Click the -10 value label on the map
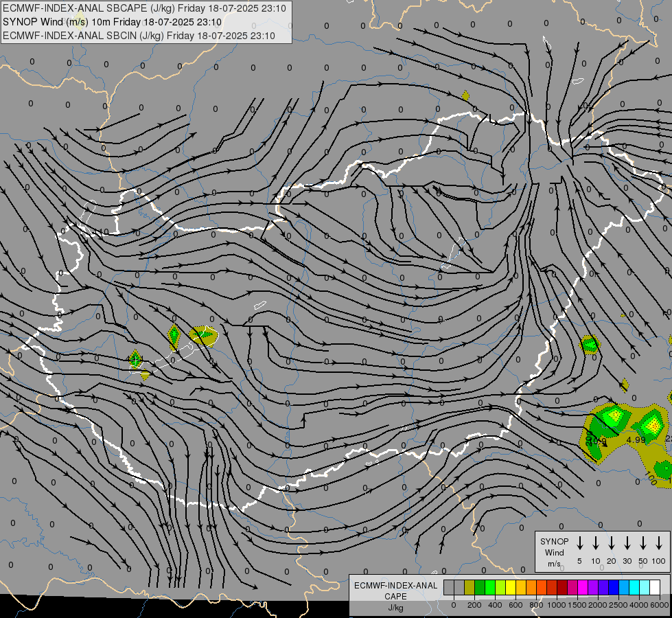 pyautogui.click(x=102, y=232)
